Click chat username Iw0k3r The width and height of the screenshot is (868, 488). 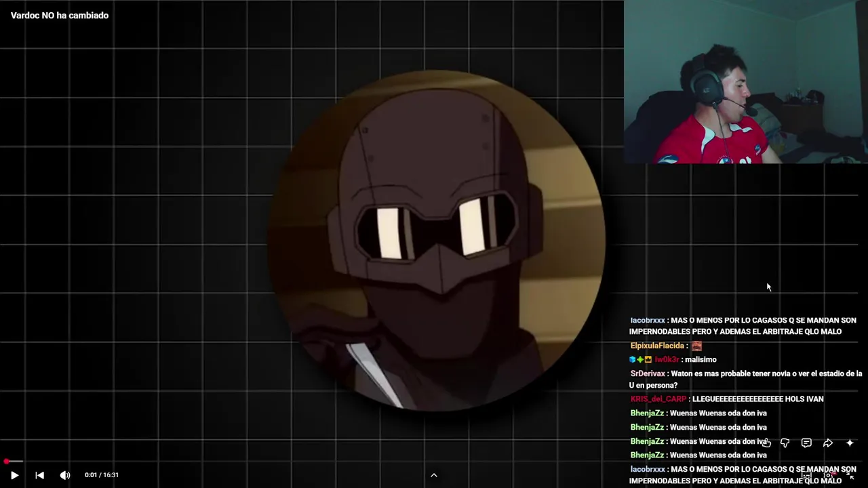click(x=667, y=360)
